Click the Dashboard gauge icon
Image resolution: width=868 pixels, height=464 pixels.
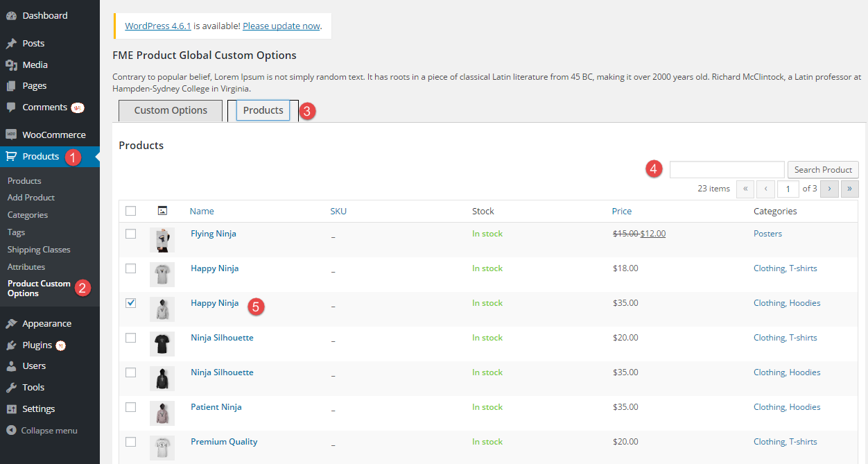11,15
